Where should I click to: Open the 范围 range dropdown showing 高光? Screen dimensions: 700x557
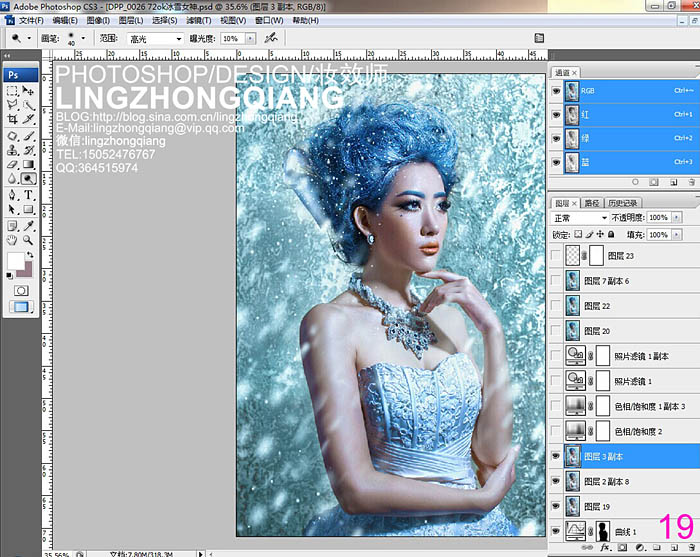click(x=155, y=39)
